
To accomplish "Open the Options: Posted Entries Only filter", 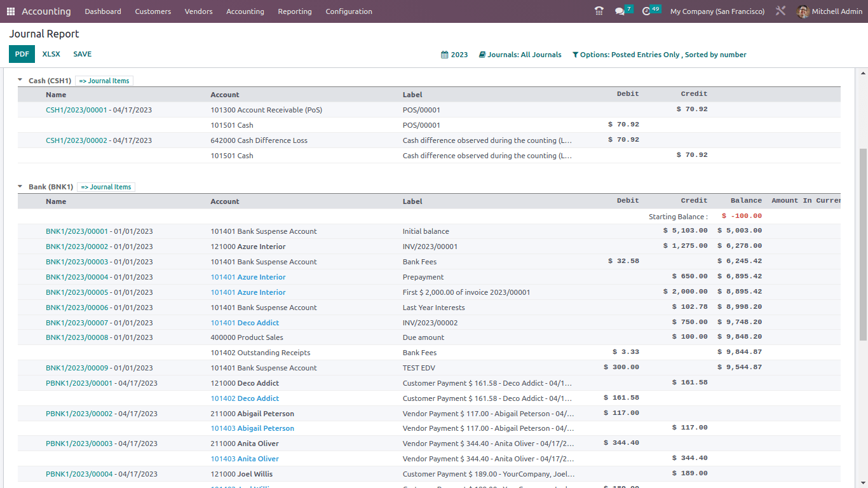I will click(659, 55).
